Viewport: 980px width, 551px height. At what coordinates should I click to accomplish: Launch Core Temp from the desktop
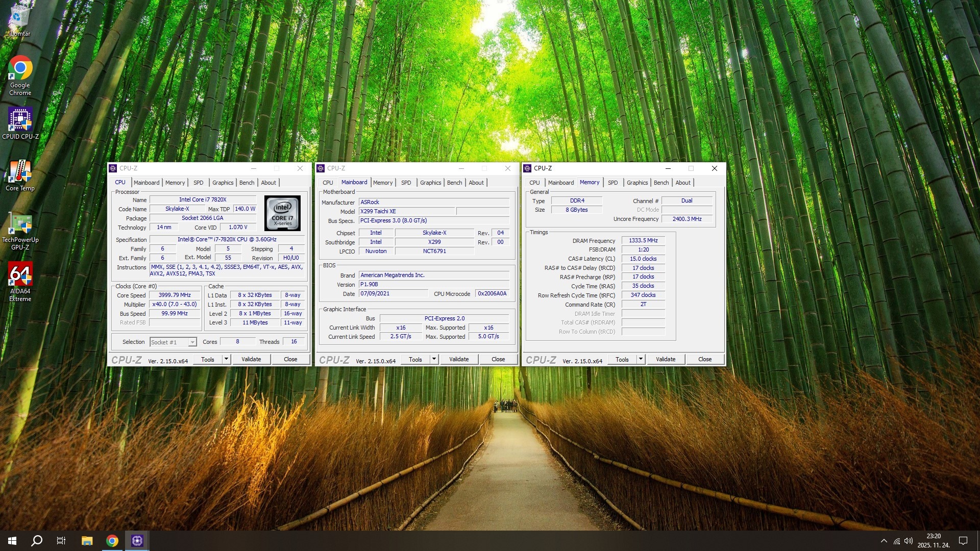click(x=20, y=172)
